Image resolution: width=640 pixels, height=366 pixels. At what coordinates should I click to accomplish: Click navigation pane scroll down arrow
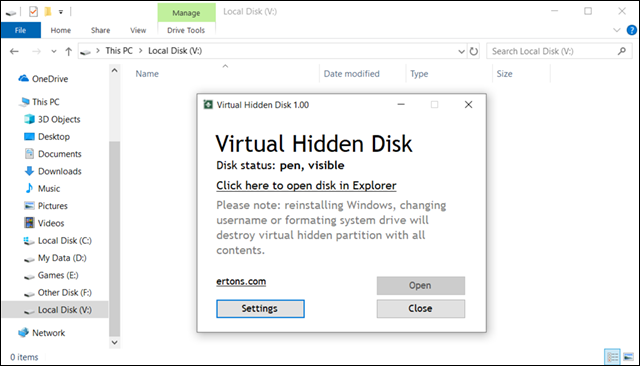pyautogui.click(x=115, y=342)
